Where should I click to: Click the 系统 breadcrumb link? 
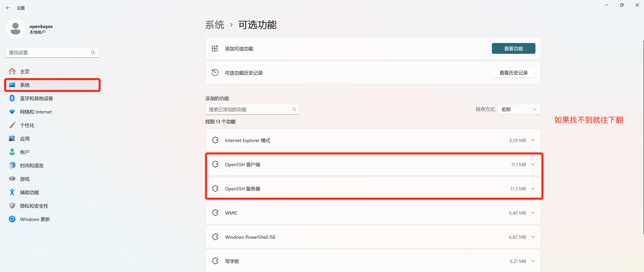pyautogui.click(x=214, y=25)
